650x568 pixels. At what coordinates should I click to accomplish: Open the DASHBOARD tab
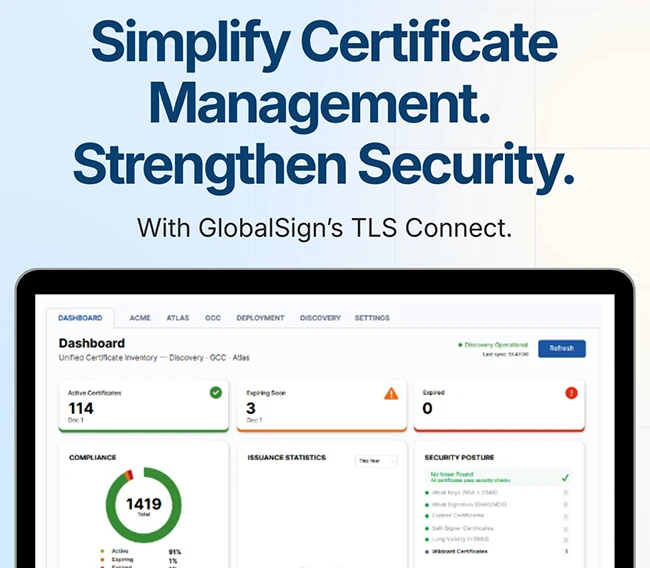pyautogui.click(x=80, y=318)
